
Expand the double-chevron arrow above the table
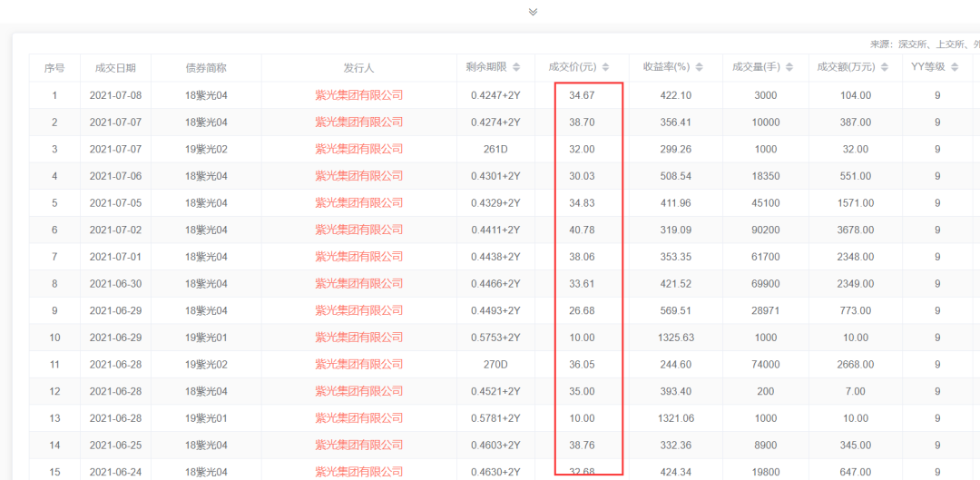point(533,12)
